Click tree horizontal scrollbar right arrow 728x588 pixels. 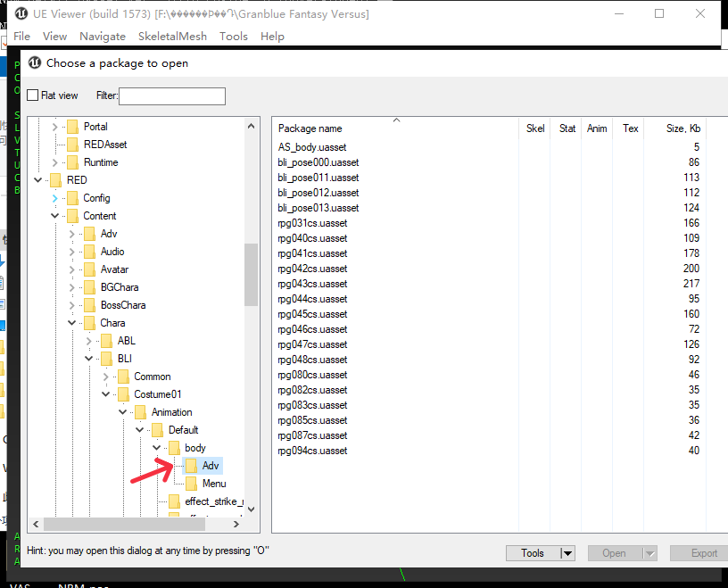click(236, 524)
